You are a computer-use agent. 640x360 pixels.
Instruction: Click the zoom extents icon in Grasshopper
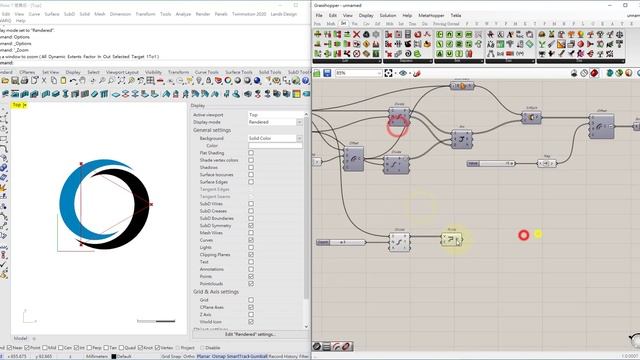click(388, 73)
